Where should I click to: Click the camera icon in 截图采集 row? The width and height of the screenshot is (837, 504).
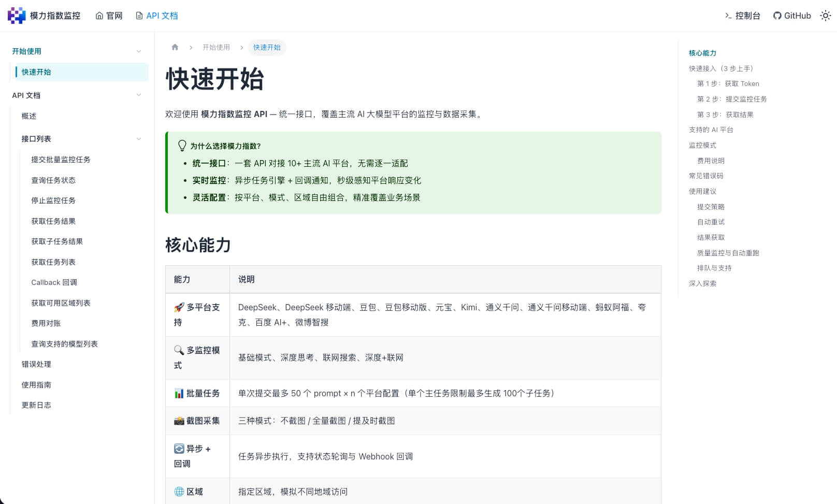[x=179, y=421]
